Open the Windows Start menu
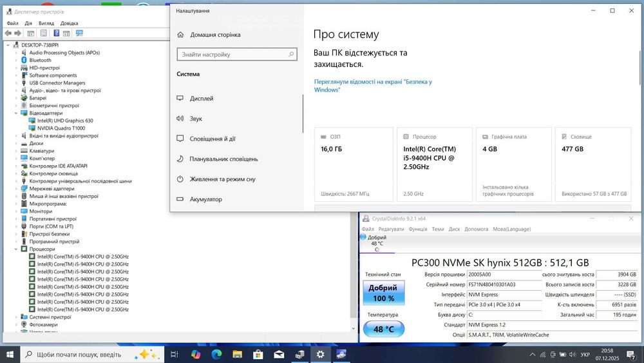The image size is (644, 363). 10,355
